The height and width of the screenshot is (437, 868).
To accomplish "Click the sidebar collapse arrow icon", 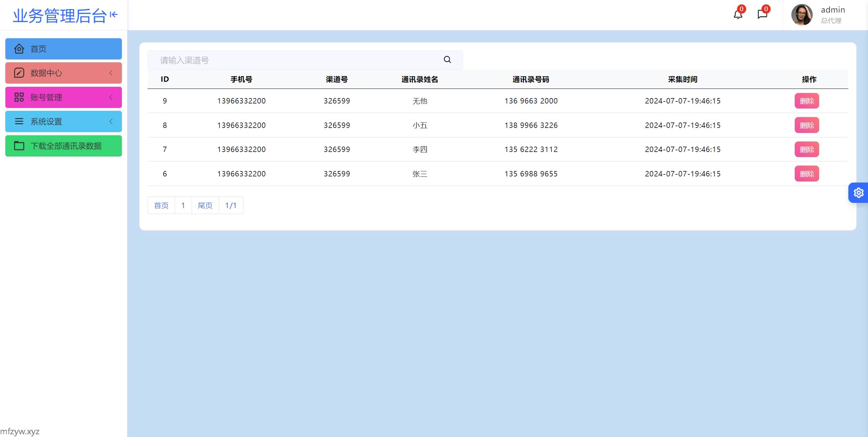I will [x=114, y=15].
